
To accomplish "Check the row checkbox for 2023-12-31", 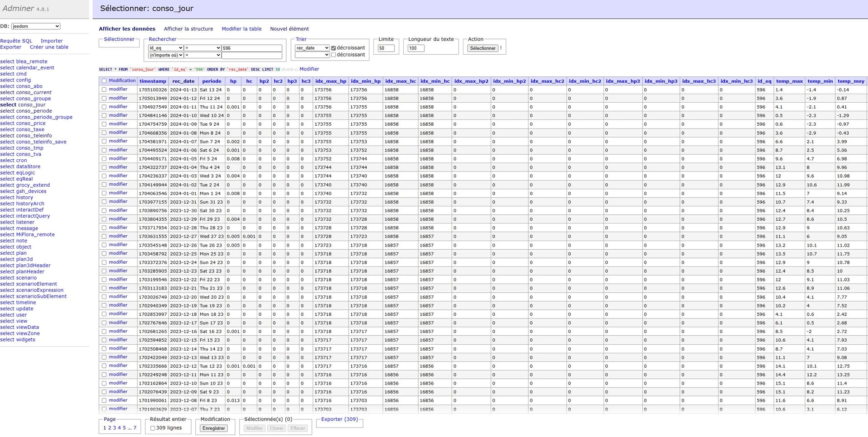I will coord(104,202).
